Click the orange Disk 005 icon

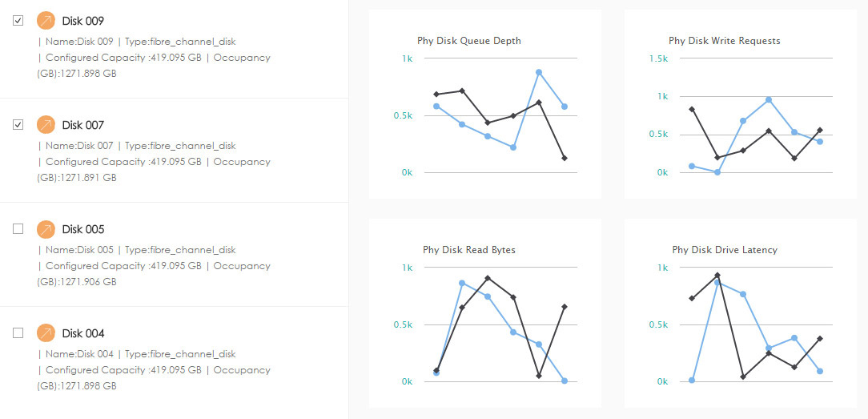pos(46,229)
